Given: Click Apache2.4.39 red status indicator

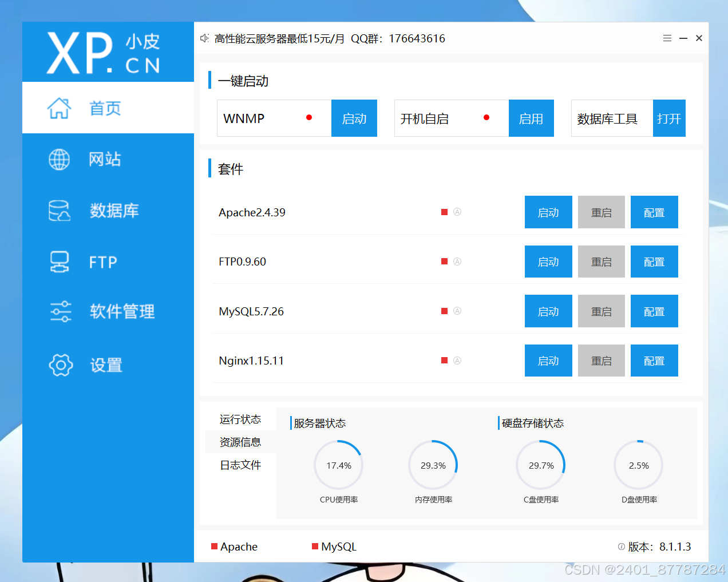Looking at the screenshot, I should click(x=444, y=212).
